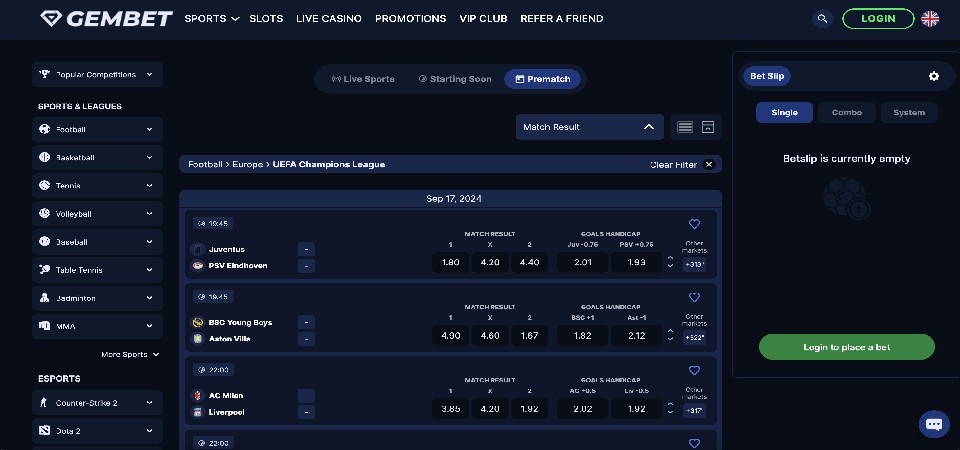Select System bet type
This screenshot has height=450, width=960.
coord(909,113)
